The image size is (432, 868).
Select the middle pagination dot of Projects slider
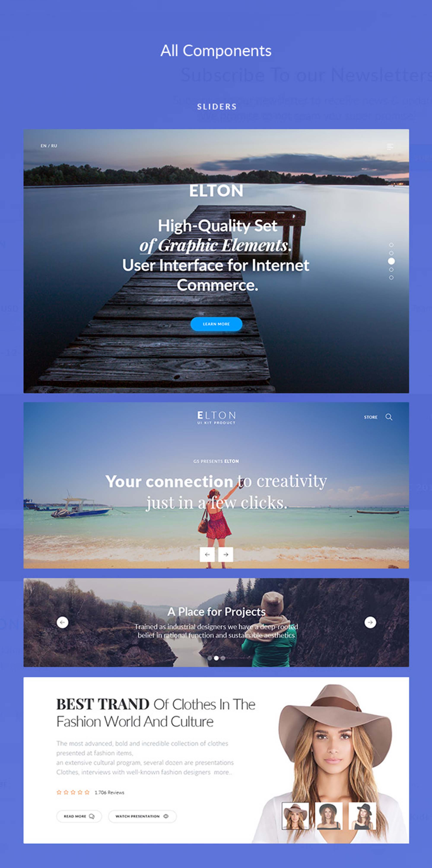pyautogui.click(x=216, y=658)
